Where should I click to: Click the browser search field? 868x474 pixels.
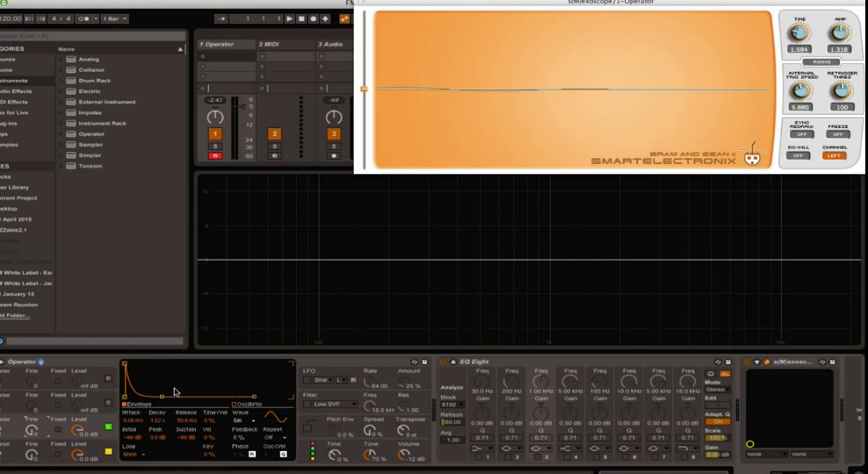point(91,36)
